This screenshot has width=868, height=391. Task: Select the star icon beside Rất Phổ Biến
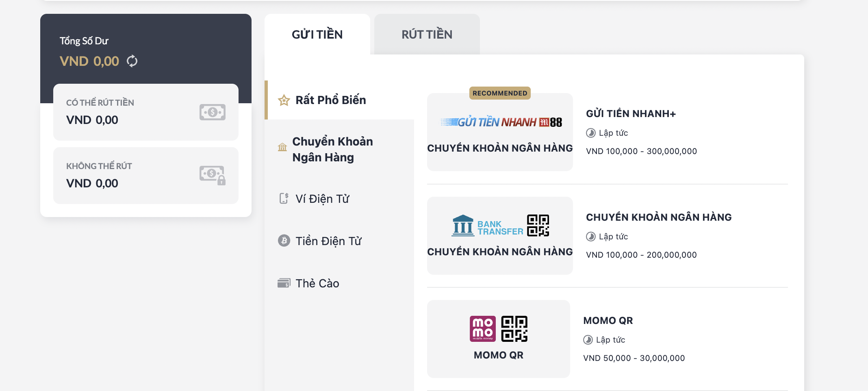[283, 100]
